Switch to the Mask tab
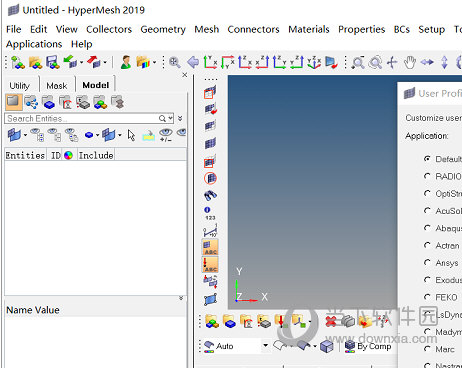 [x=57, y=86]
